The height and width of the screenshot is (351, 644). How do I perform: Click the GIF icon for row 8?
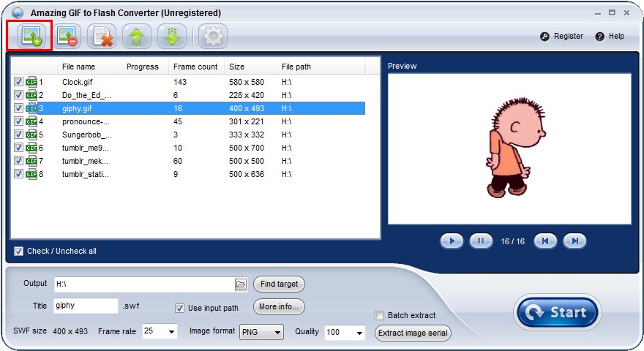tap(31, 174)
